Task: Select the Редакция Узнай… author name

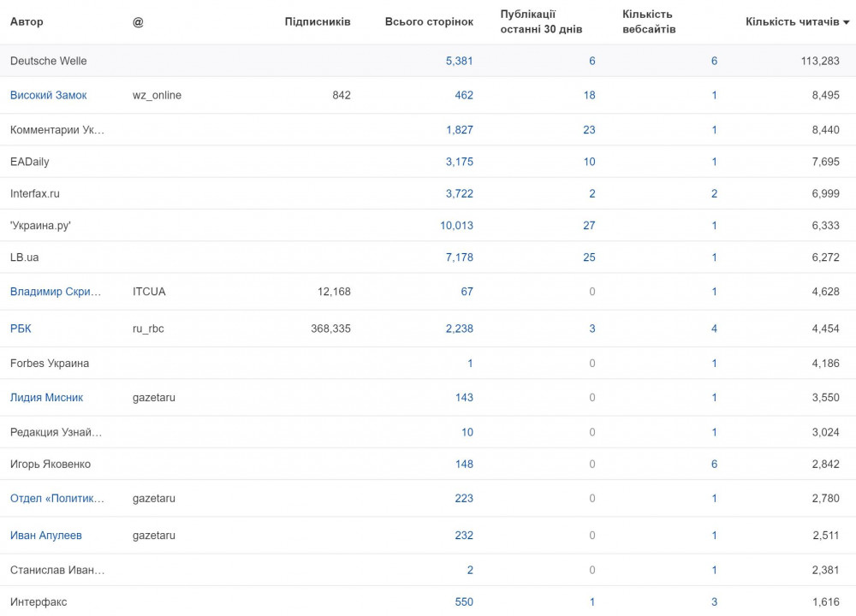Action: tap(56, 432)
